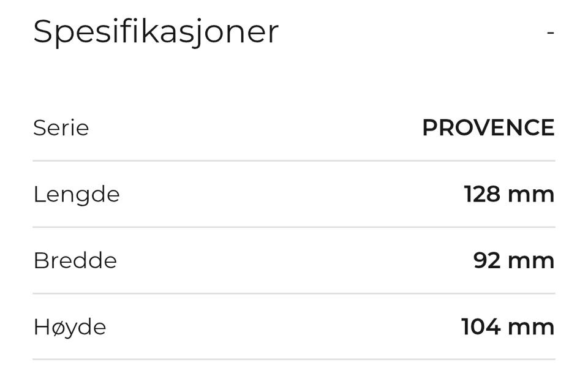The height and width of the screenshot is (365, 588).
Task: Click the divider line below Bredde row
Action: coord(294,293)
